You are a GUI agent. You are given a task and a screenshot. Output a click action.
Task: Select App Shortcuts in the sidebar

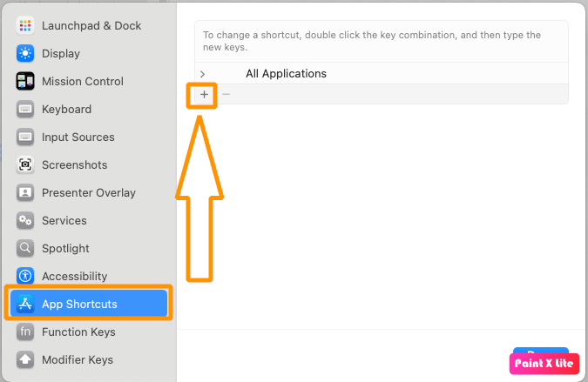79,304
